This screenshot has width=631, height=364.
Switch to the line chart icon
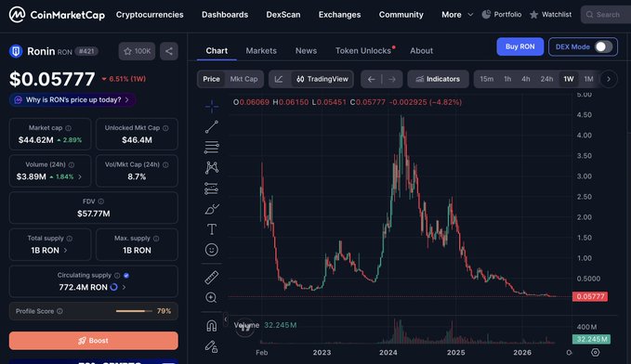(279, 79)
